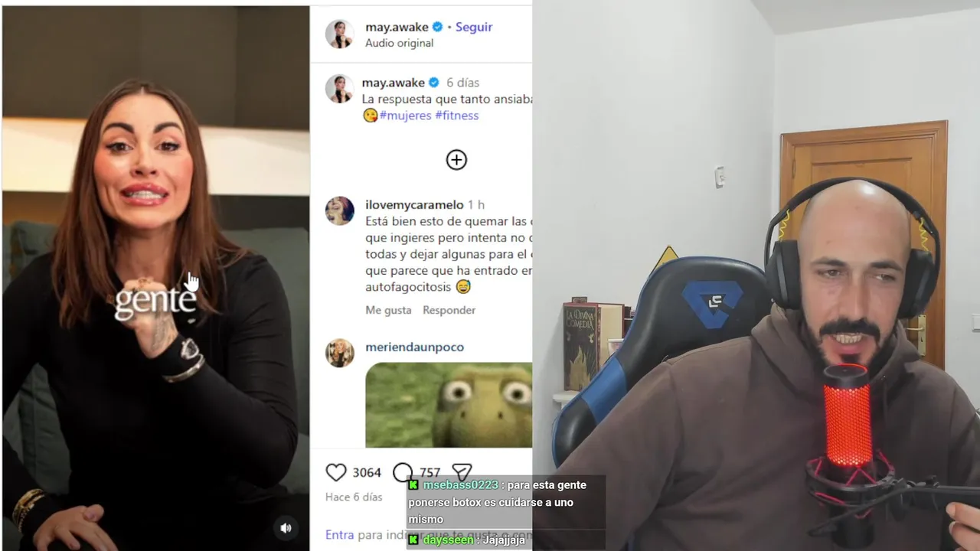Mute the video with the speaker icon

(x=286, y=528)
